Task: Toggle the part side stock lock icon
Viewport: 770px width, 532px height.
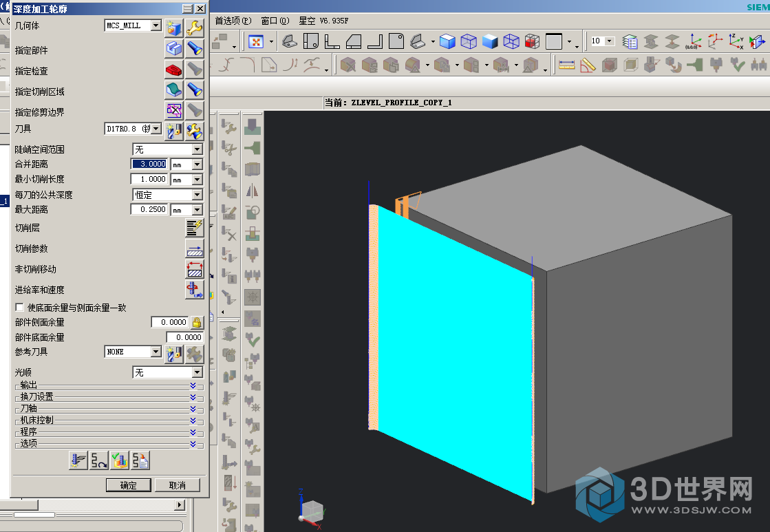Action: (197, 322)
